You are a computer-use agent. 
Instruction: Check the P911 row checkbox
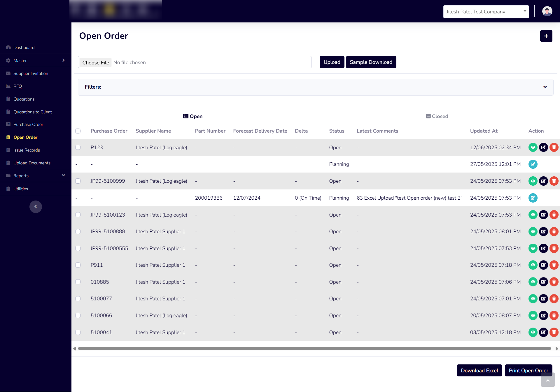(78, 265)
